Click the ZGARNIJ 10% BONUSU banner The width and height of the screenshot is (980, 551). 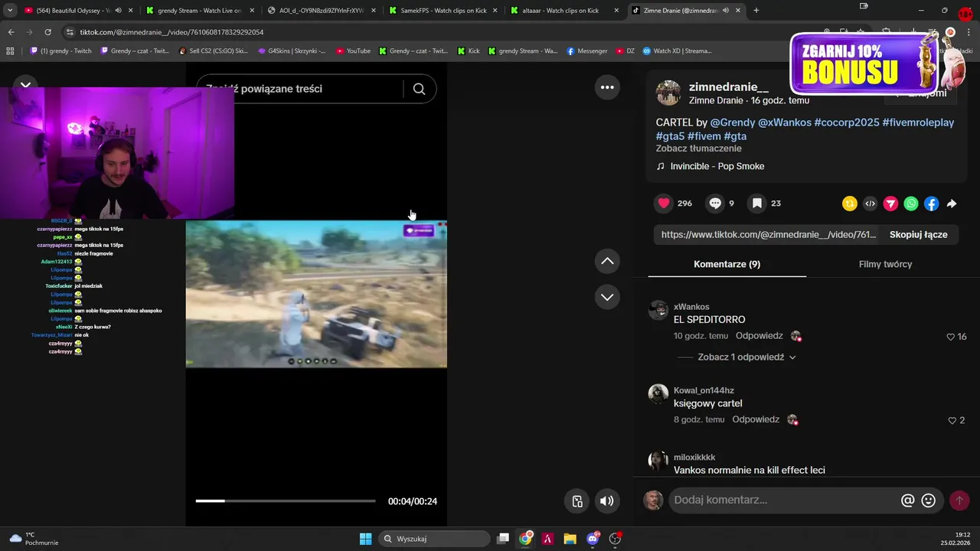point(865,64)
